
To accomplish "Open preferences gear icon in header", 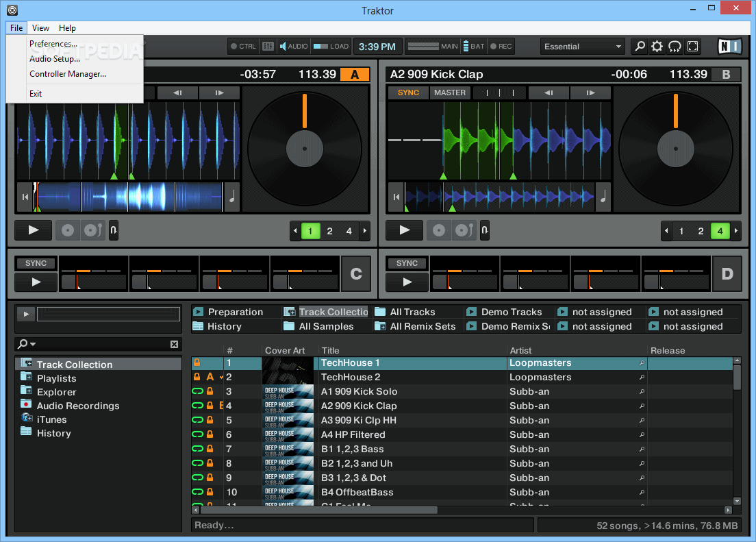I will [657, 47].
